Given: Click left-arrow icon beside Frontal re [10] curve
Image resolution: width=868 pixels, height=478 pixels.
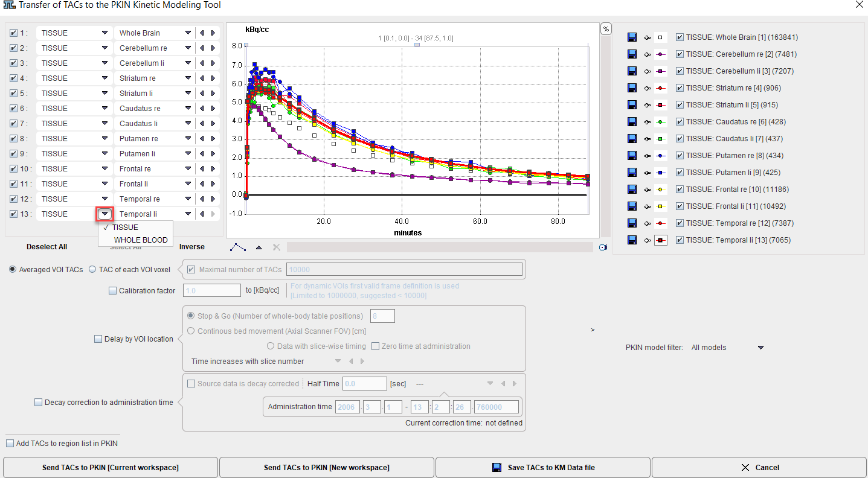Looking at the screenshot, I should [648, 190].
